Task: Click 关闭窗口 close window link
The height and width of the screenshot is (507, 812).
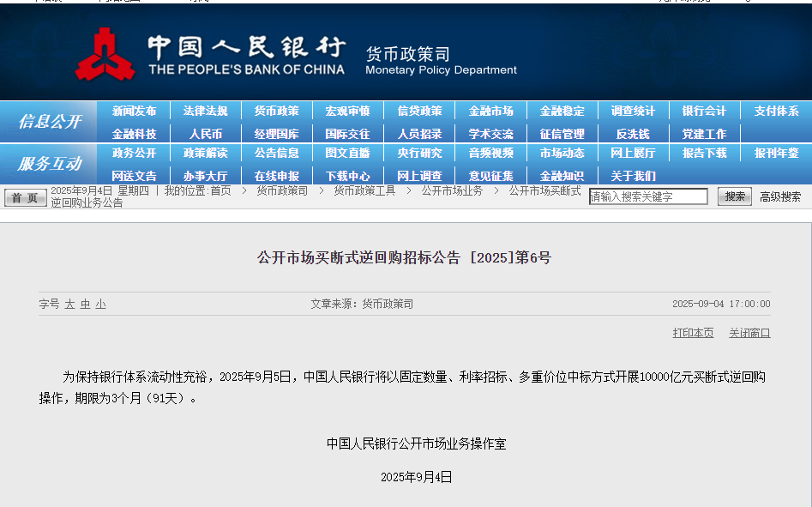Action: (x=749, y=333)
